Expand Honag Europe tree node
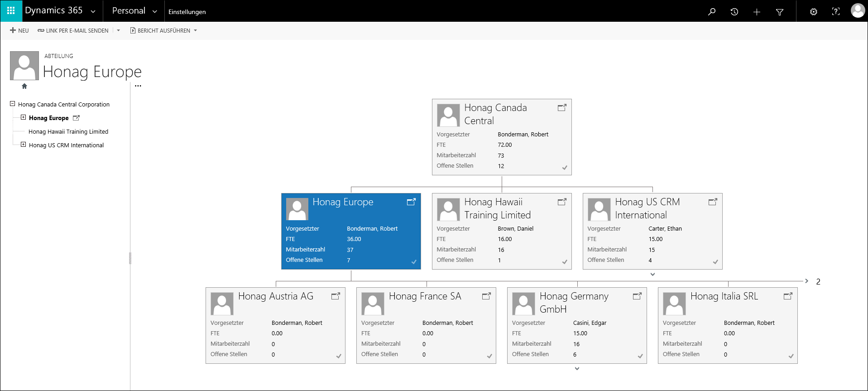The height and width of the screenshot is (391, 868). (23, 117)
